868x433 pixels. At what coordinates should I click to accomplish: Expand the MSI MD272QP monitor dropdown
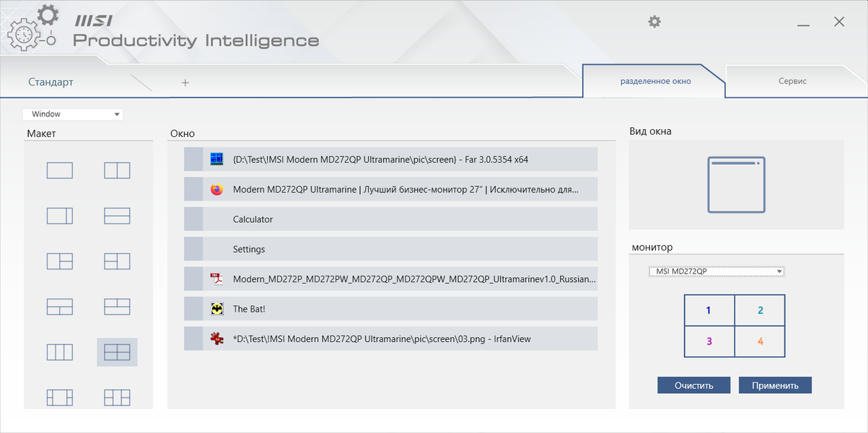pyautogui.click(x=716, y=271)
